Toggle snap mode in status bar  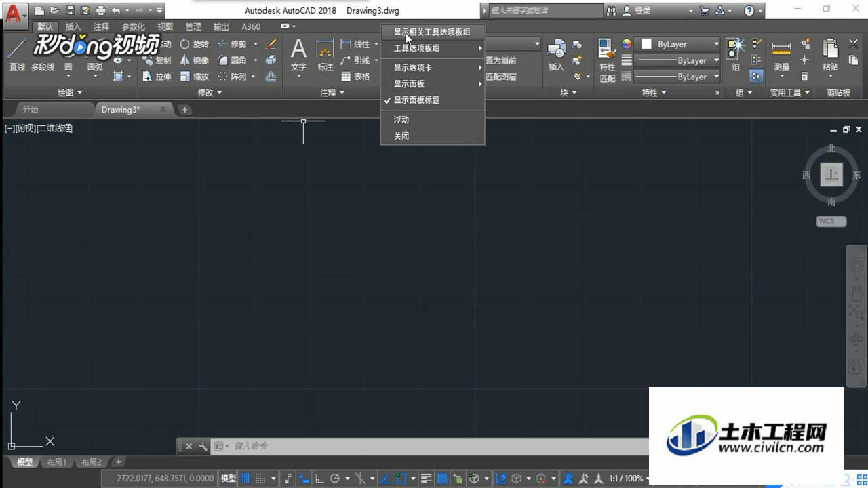click(x=260, y=479)
